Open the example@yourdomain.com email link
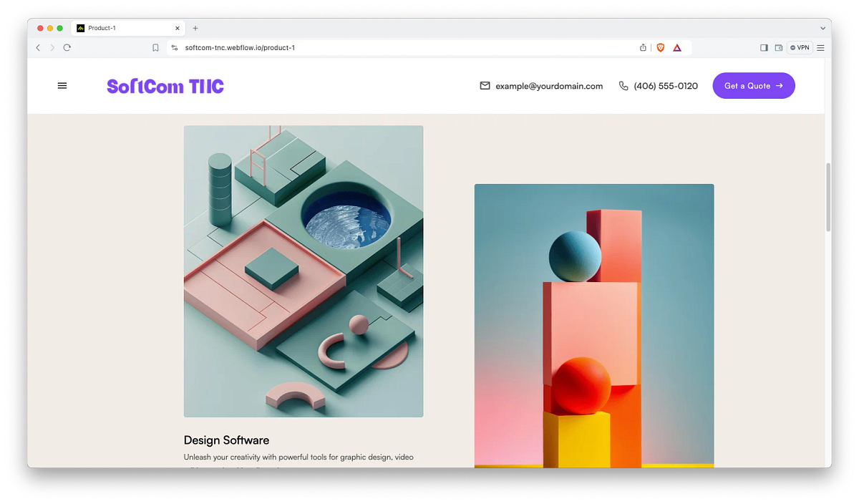Screen dimensions: 859x504 tap(549, 86)
